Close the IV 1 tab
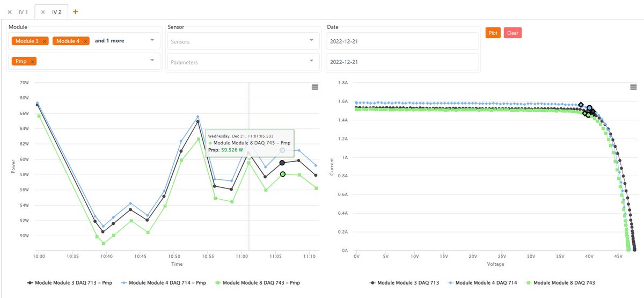 tap(10, 12)
